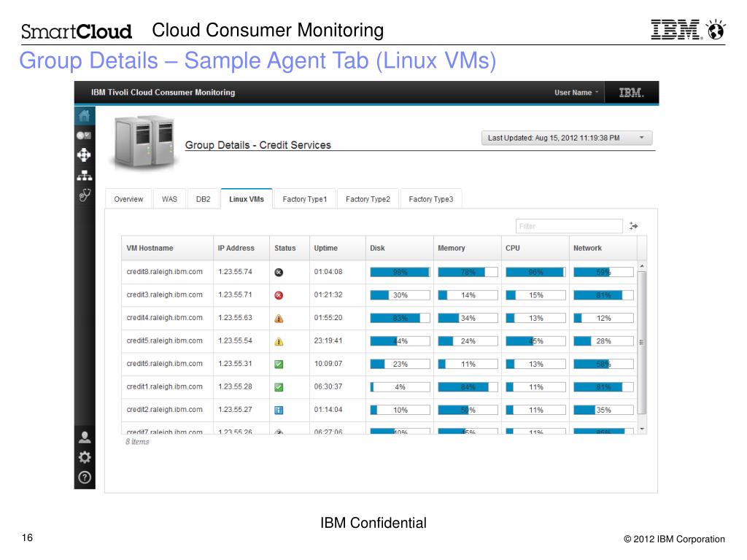Click the 8 items count label
The image size is (747, 560).
pyautogui.click(x=137, y=442)
